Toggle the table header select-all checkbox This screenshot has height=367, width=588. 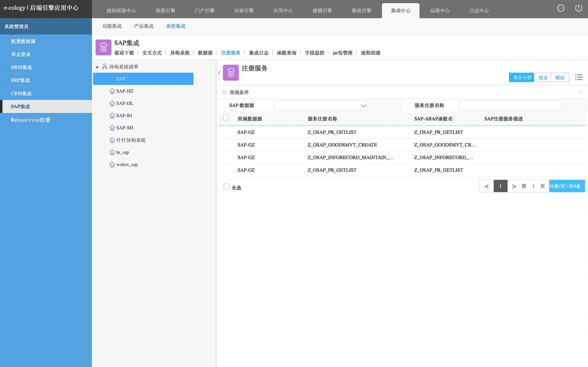tap(226, 118)
